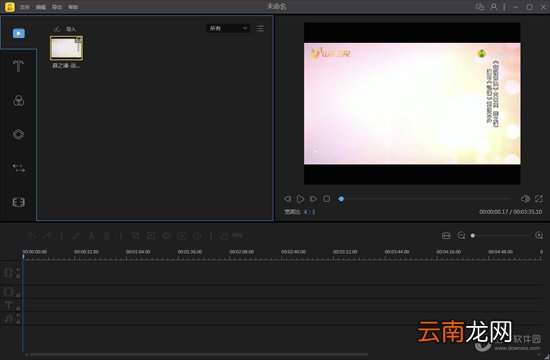The width and height of the screenshot is (550, 360).
Task: Fit timeline to window icon
Action: [446, 235]
